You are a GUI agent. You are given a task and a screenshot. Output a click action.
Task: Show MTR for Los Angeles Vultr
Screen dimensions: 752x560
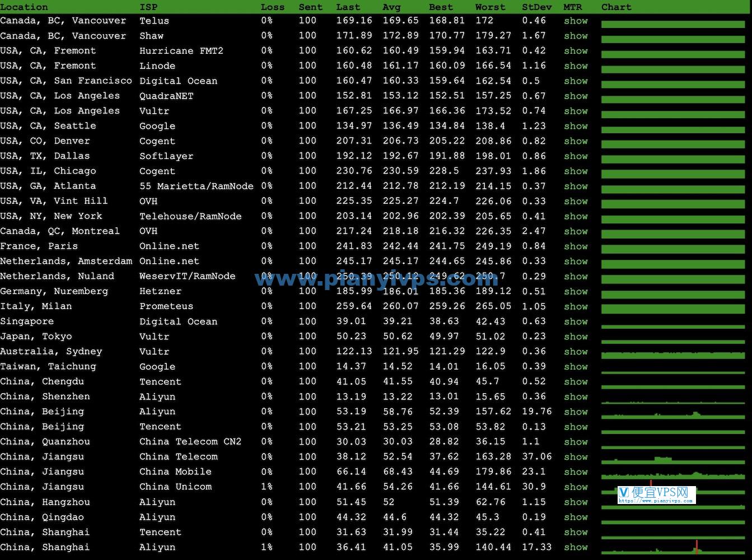pyautogui.click(x=576, y=111)
